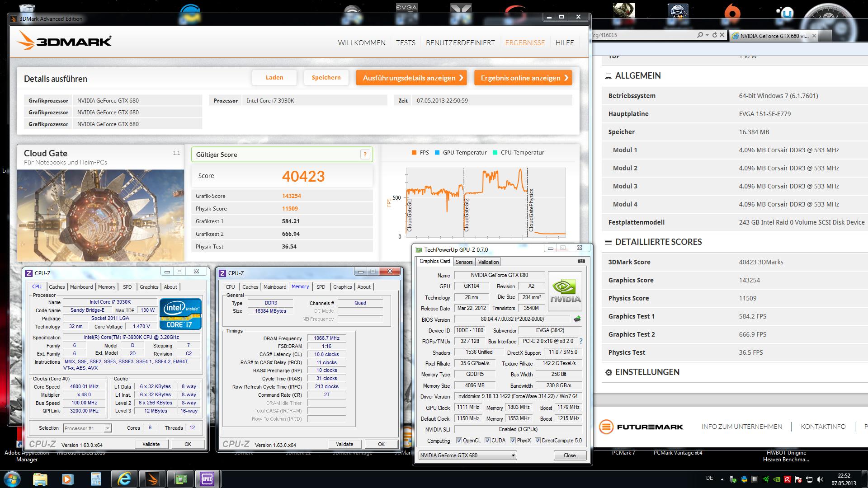Open Windows Explorer folder icon on taskbar
Image resolution: width=868 pixels, height=488 pixels.
point(40,479)
